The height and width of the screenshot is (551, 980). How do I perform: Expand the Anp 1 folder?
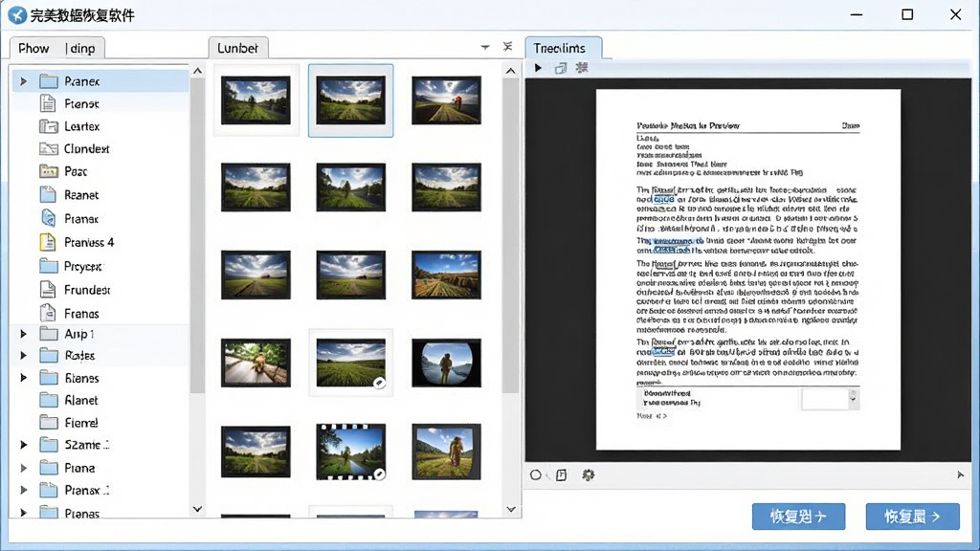click(23, 334)
